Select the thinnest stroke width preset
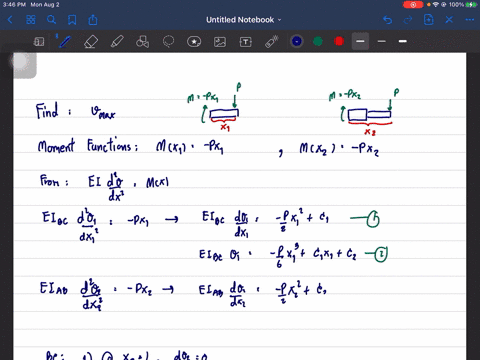Screen dimensions: 480x360 (360, 41)
